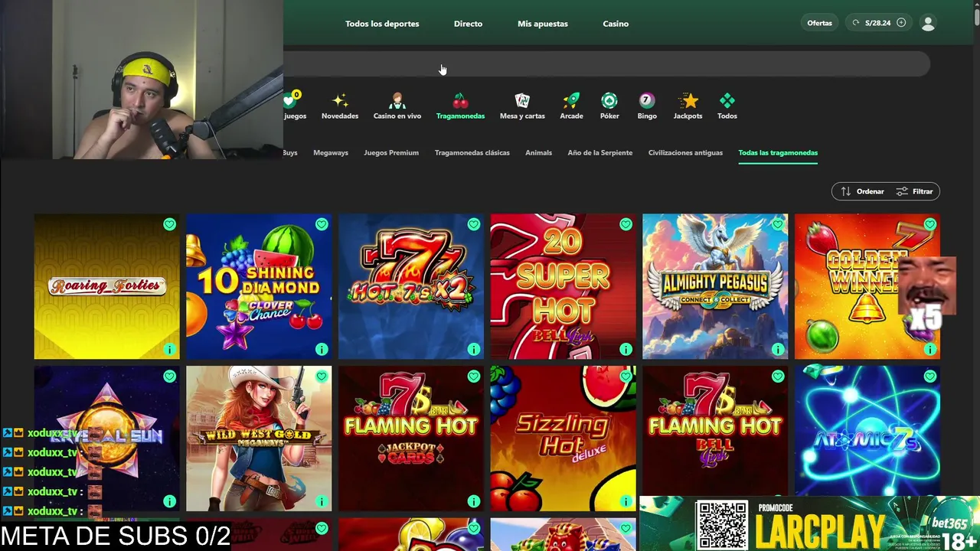Open the Casino section

coord(616,24)
